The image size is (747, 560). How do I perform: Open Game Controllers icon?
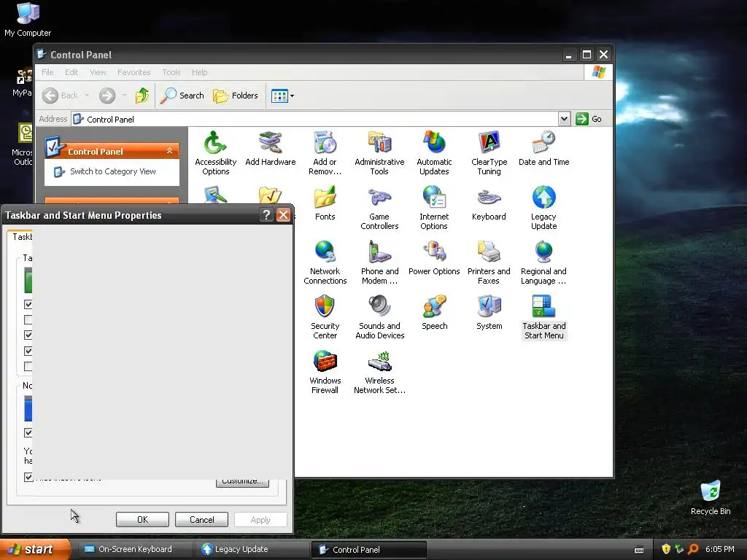coord(379,208)
